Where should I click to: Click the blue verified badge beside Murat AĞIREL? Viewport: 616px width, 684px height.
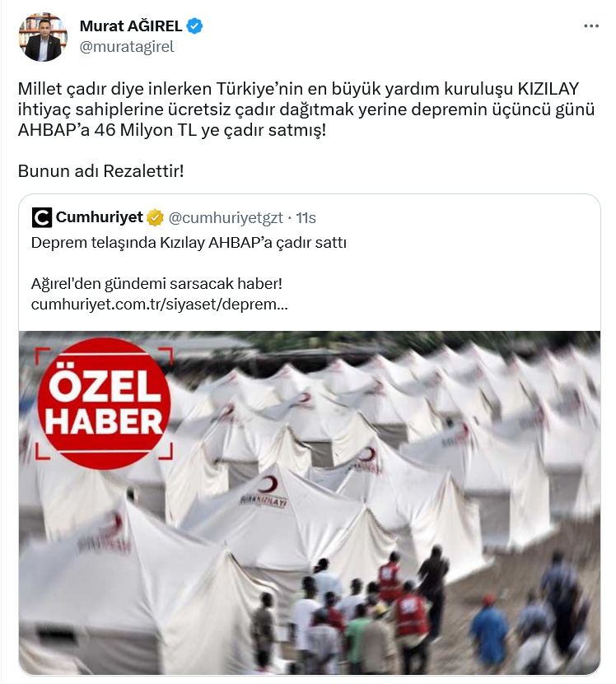coord(194,26)
